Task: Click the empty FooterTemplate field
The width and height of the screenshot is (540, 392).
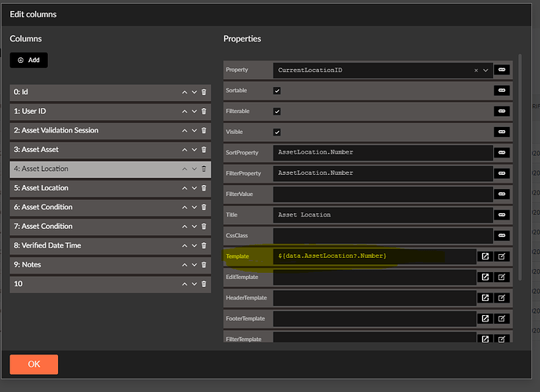Action: coord(375,318)
